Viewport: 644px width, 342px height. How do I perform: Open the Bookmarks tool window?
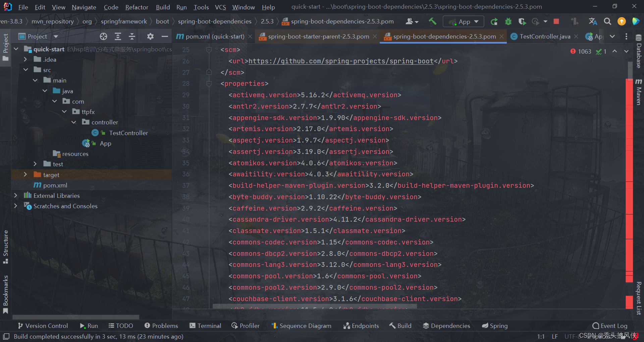tap(5, 294)
